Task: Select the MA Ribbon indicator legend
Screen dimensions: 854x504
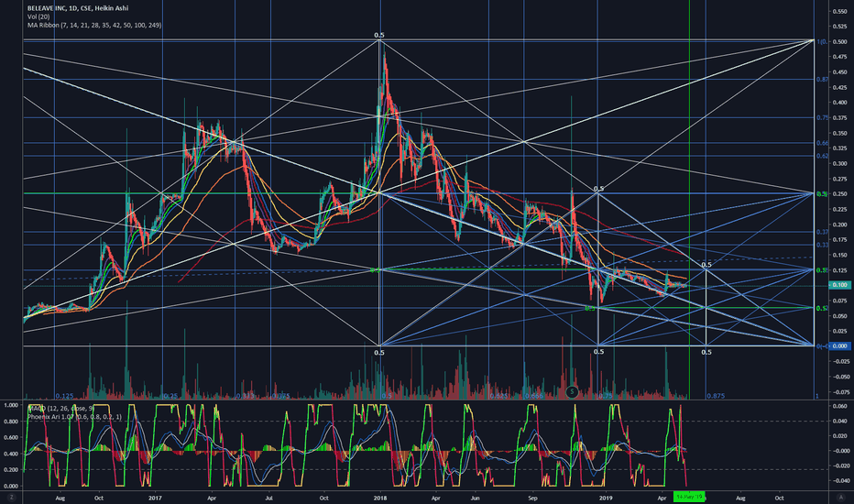Action: (94, 25)
